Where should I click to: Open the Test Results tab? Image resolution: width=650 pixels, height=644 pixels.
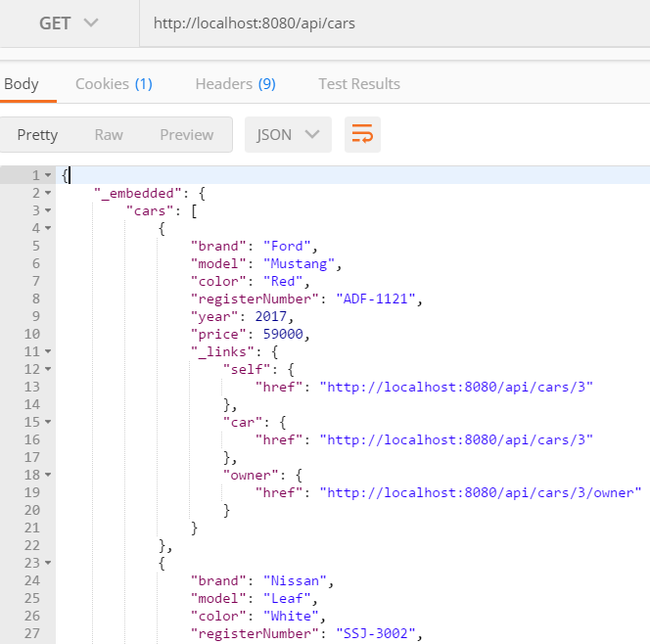[359, 84]
